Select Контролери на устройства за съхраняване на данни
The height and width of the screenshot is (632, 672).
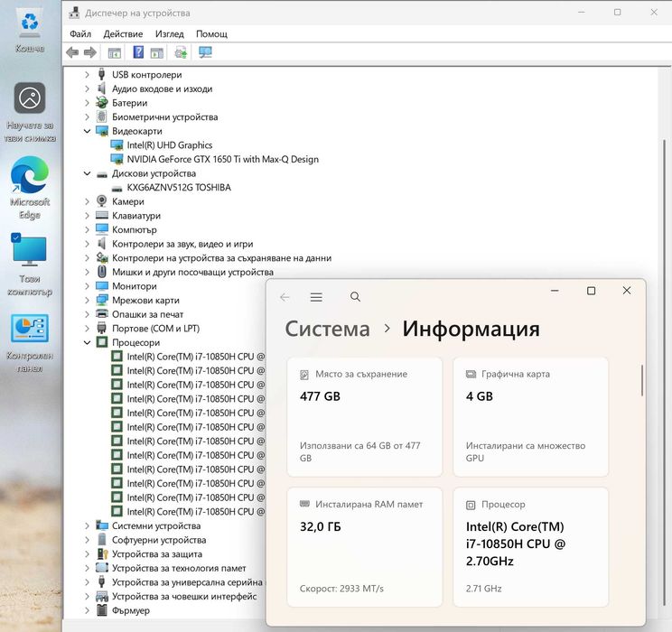pos(221,258)
